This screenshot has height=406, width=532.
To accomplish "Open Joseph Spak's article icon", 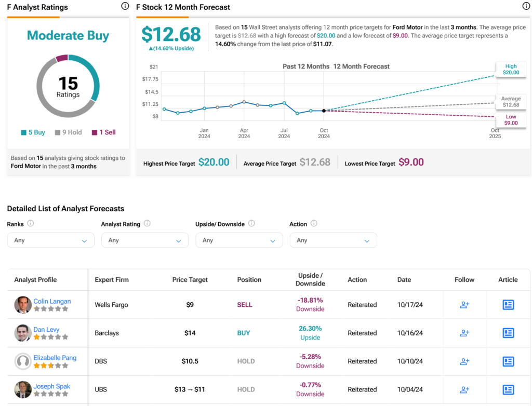I will click(x=508, y=389).
